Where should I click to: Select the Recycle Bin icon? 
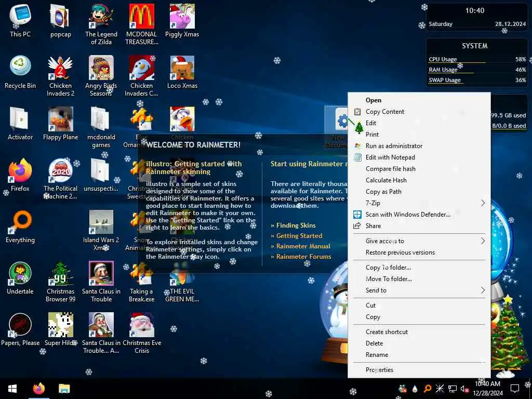pyautogui.click(x=20, y=72)
